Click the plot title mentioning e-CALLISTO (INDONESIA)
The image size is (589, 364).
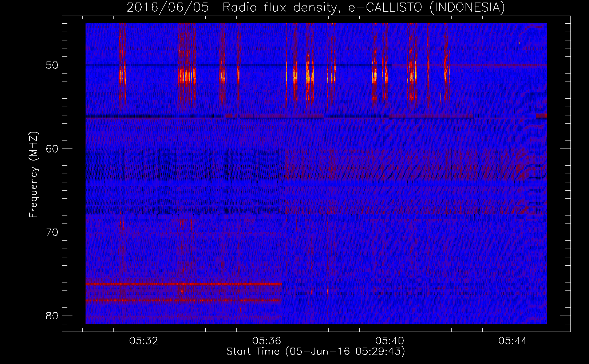pyautogui.click(x=316, y=7)
